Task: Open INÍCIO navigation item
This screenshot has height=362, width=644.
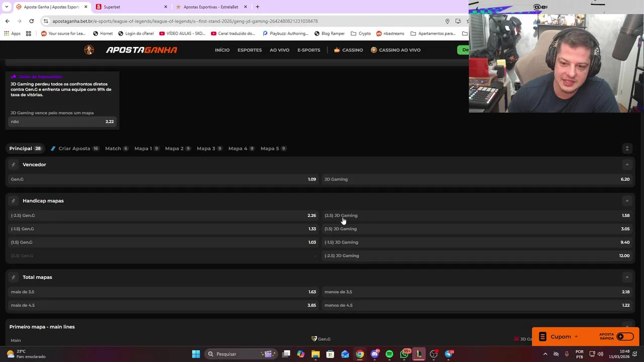Action: pyautogui.click(x=222, y=50)
